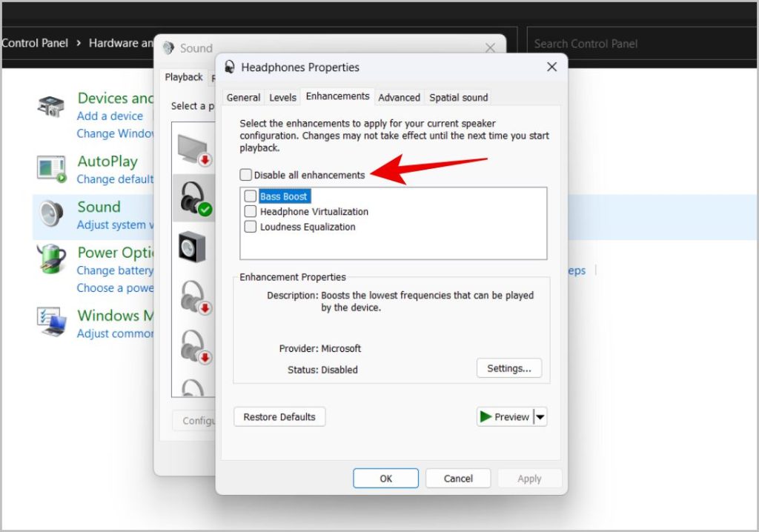Confirm with the OK button

coord(385,478)
